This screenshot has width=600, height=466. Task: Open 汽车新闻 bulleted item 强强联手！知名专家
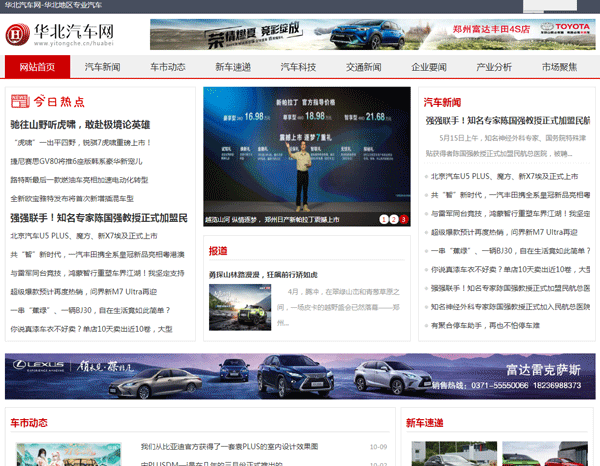pyautogui.click(x=510, y=288)
